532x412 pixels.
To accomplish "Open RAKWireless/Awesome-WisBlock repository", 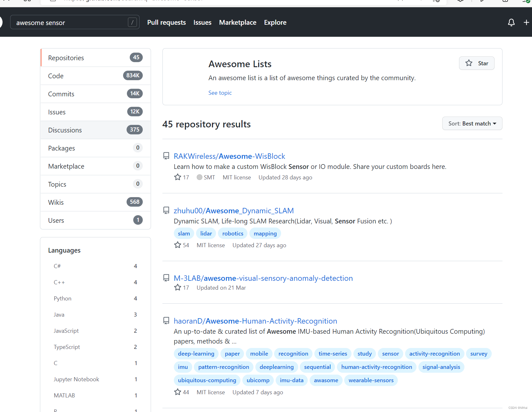I will coord(229,156).
